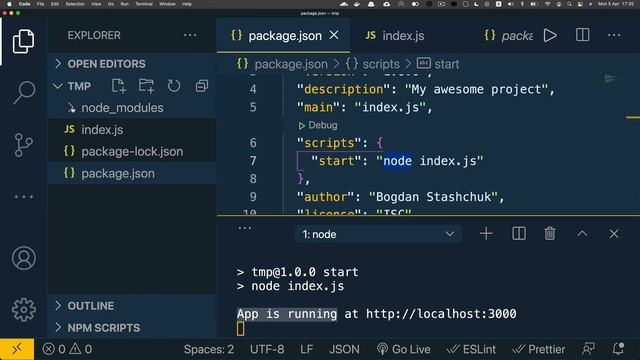Close the package.json editor tab
Screen dimensions: 640x360
[334, 35]
